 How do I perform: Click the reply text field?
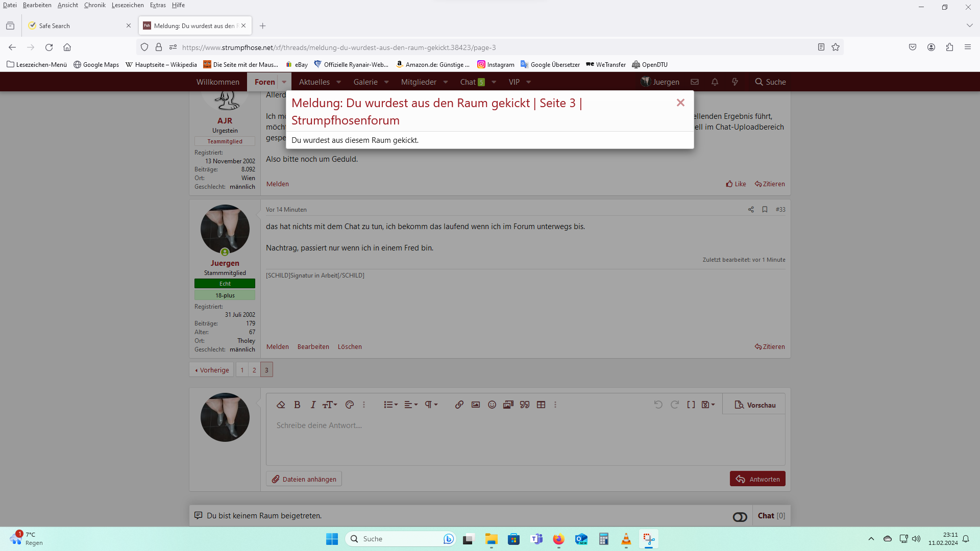pos(525,439)
